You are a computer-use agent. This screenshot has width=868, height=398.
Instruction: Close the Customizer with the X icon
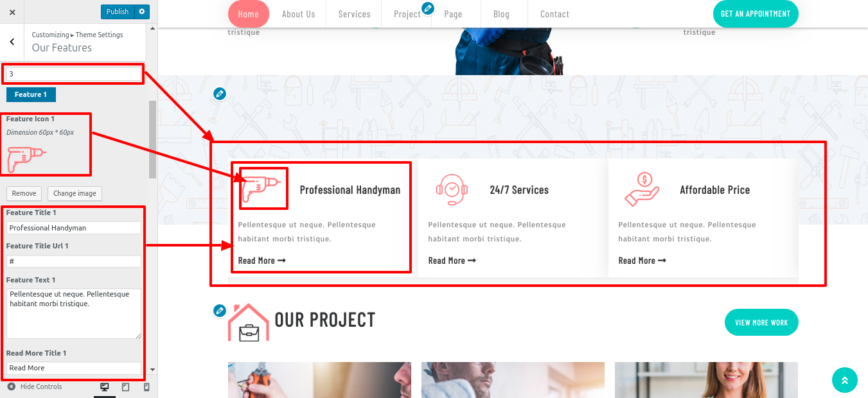pos(12,12)
